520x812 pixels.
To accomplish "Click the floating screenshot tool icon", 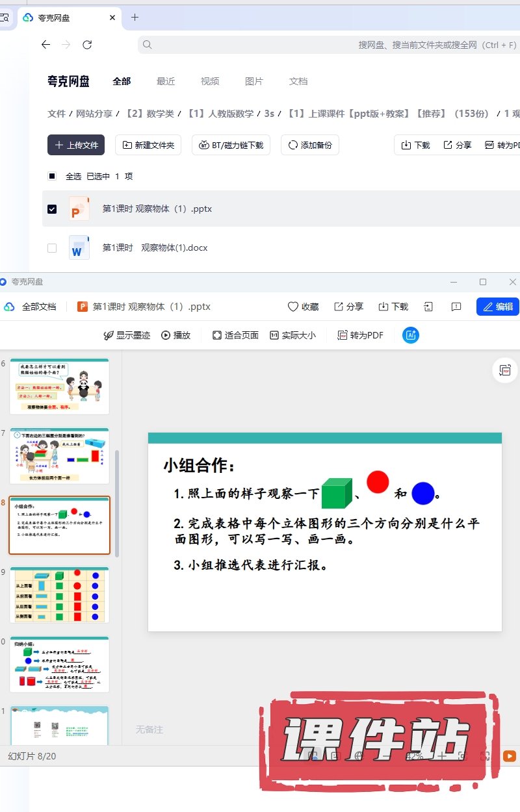I will tap(505, 370).
